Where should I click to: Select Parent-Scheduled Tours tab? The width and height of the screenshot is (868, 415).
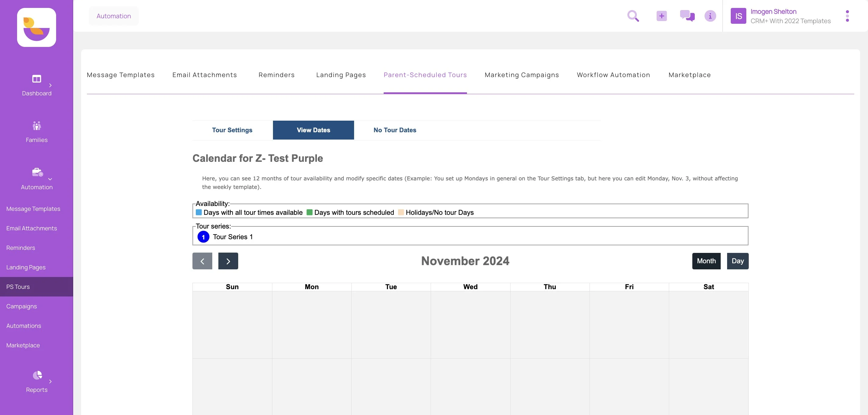(425, 75)
